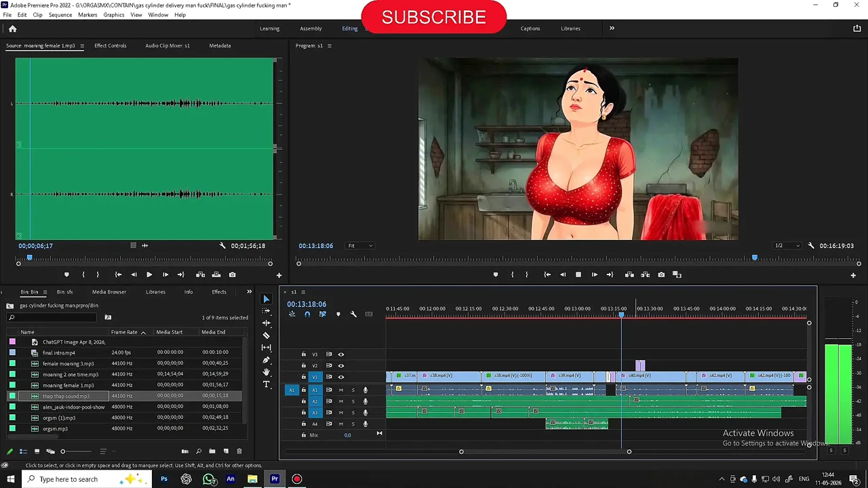Select the Selection tool arrow
Image resolution: width=868 pixels, height=488 pixels.
click(266, 299)
